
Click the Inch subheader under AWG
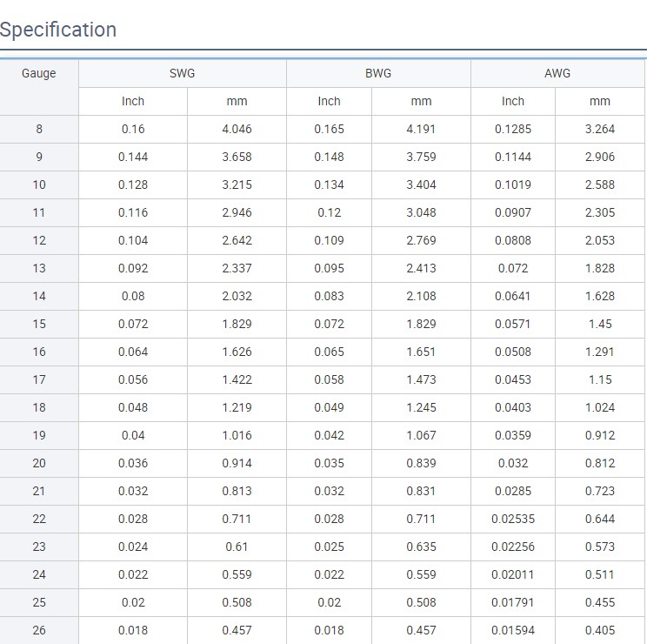point(513,101)
